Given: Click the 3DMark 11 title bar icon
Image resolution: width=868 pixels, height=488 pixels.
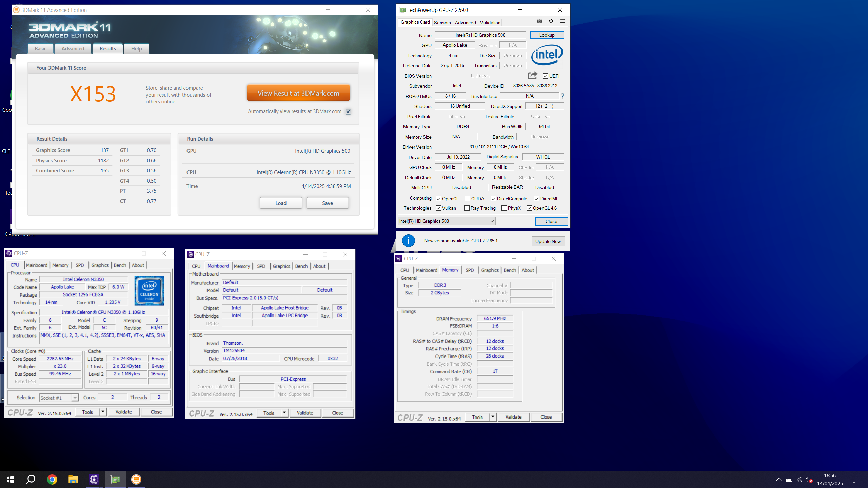Looking at the screenshot, I should pos(16,10).
